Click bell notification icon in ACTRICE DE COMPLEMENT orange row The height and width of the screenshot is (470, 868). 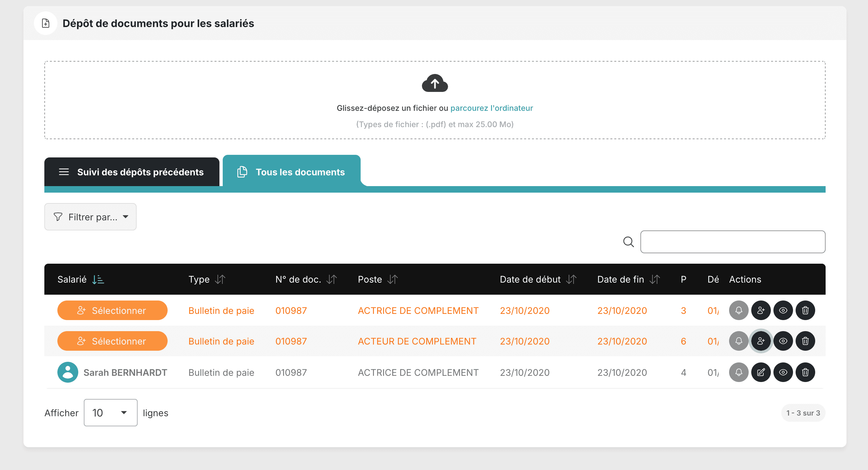coord(739,310)
